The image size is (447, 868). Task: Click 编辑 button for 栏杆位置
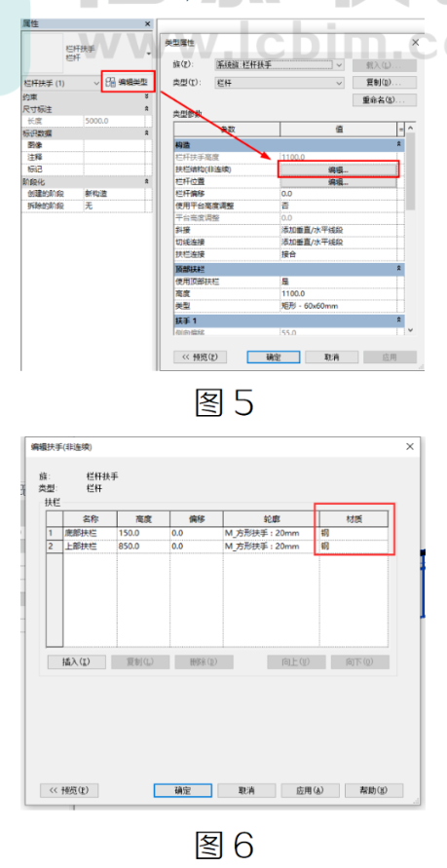pos(338,181)
